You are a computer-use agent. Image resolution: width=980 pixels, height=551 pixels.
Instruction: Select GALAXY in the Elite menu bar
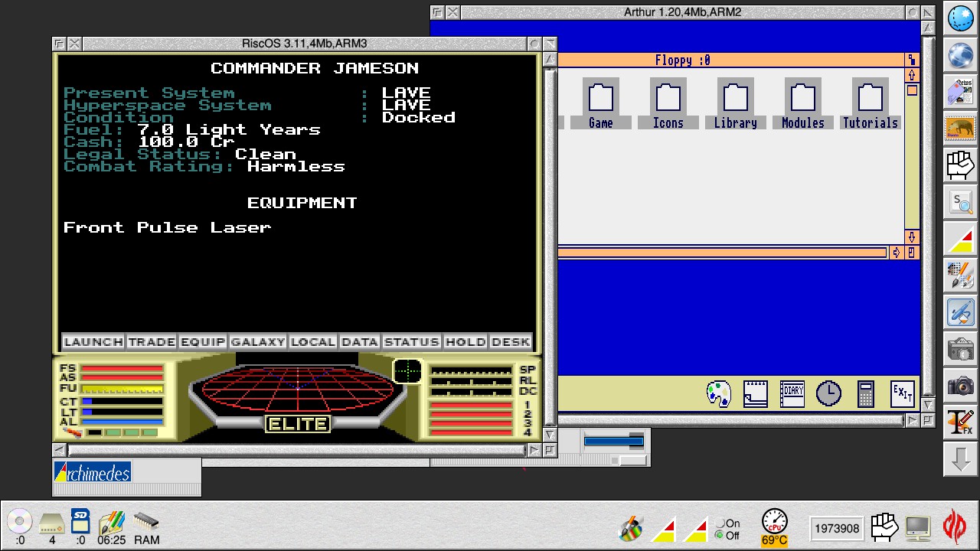click(257, 342)
